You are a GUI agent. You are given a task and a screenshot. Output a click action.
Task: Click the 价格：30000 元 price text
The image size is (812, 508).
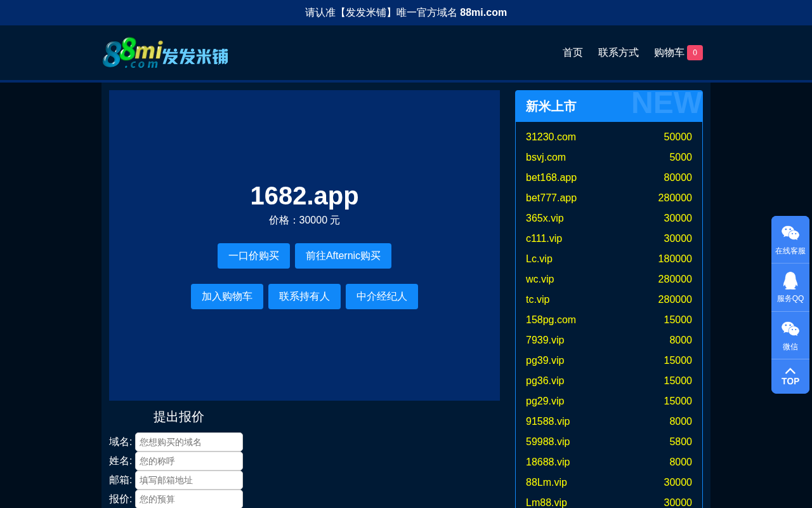[x=304, y=220]
